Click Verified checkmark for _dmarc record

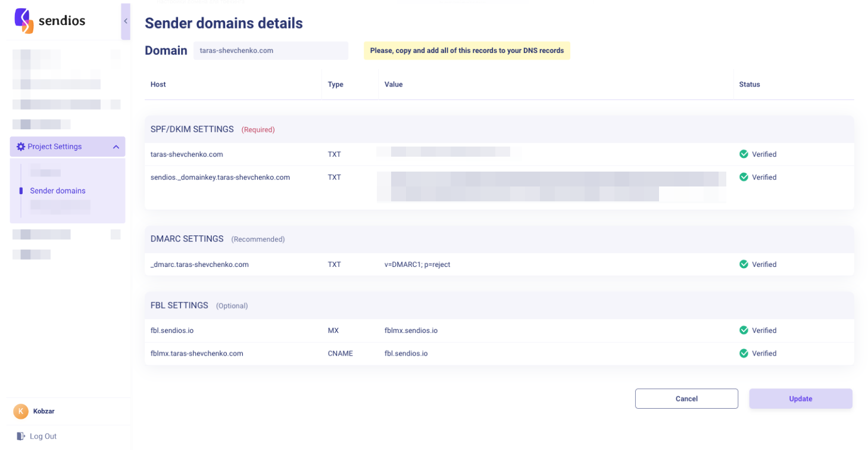744,264
